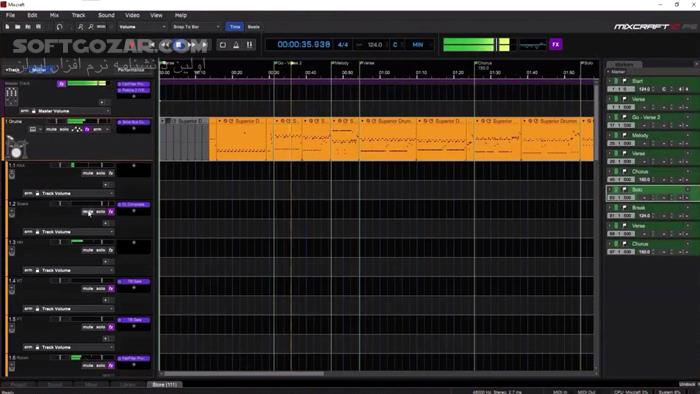Open track 1.3 Track Volume dropdown
The image size is (700, 394).
(68, 270)
